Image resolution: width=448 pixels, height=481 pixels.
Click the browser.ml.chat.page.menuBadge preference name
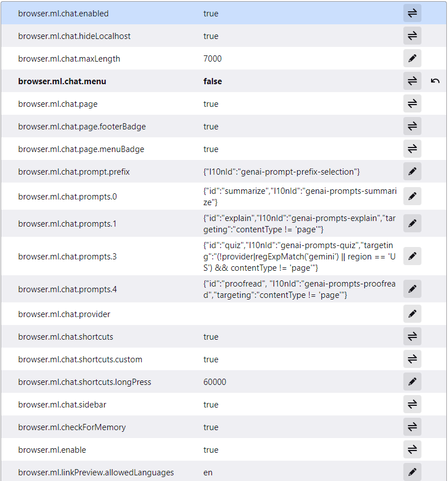pyautogui.click(x=81, y=149)
